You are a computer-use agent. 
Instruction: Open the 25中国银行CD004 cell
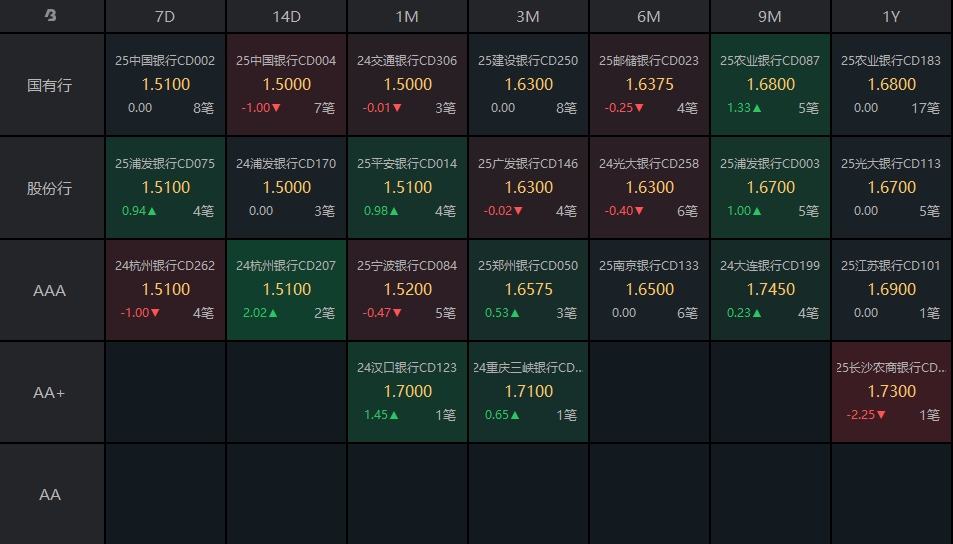[x=286, y=84]
